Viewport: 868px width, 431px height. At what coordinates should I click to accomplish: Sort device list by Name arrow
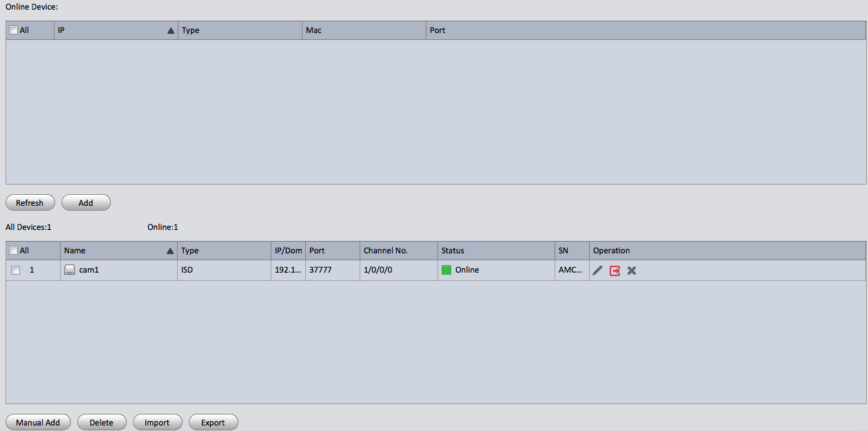[170, 251]
